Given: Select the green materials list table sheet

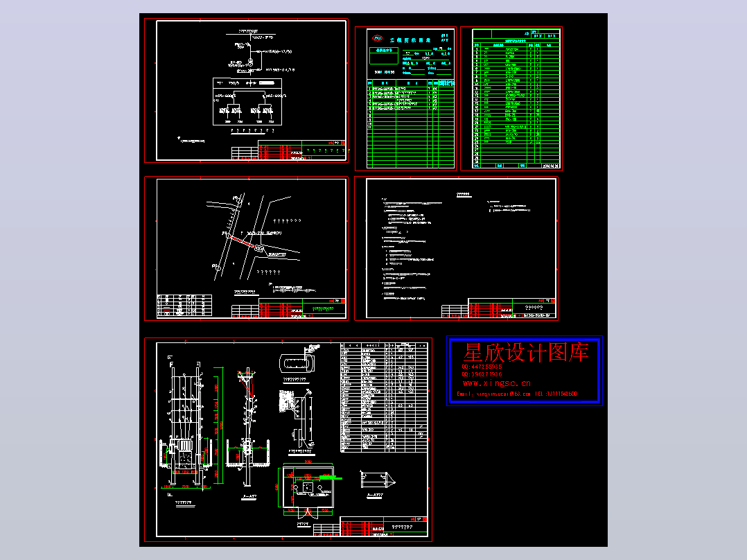Looking at the screenshot, I should coord(511,98).
